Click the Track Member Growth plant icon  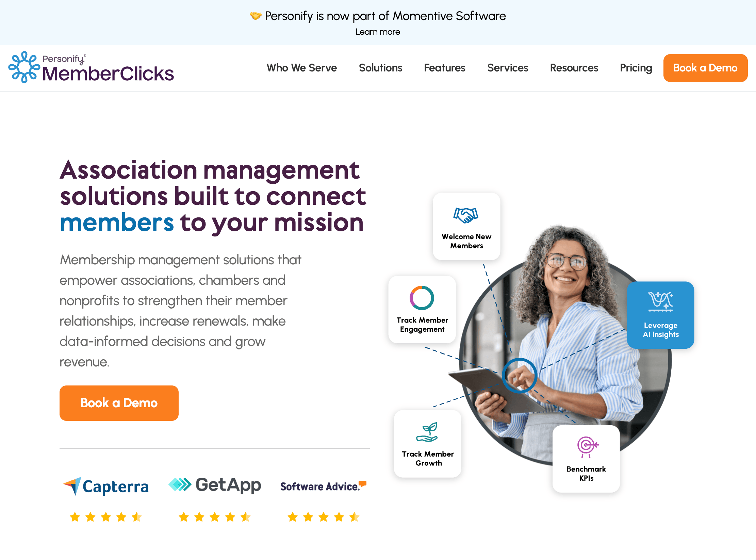point(427,432)
